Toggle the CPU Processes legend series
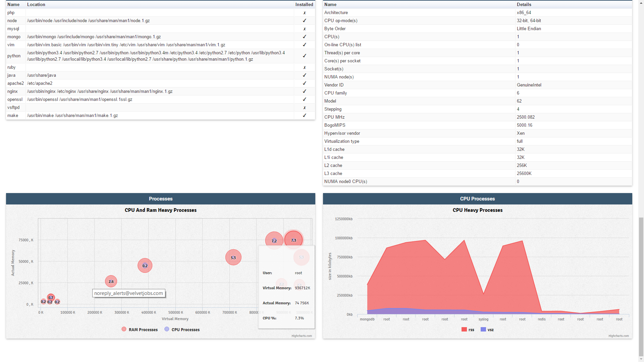This screenshot has height=362, width=644. pyautogui.click(x=185, y=330)
